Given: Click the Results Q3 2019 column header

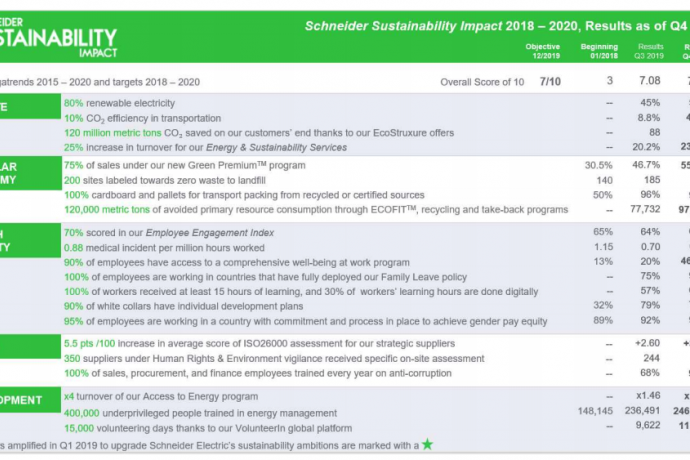Looking at the screenshot, I should [x=649, y=51].
